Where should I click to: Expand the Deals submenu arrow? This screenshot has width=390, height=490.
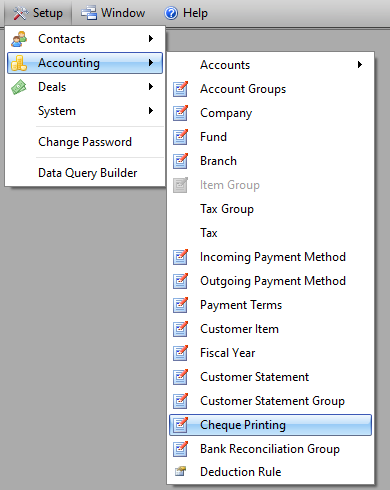coord(151,87)
